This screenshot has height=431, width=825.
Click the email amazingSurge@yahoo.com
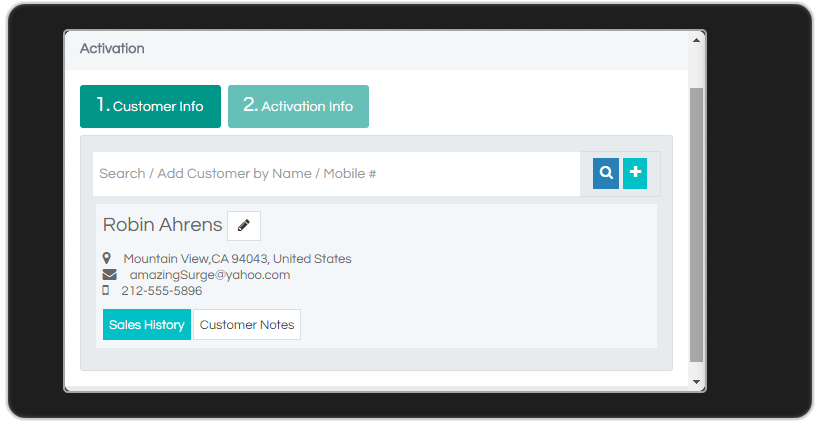coord(210,275)
